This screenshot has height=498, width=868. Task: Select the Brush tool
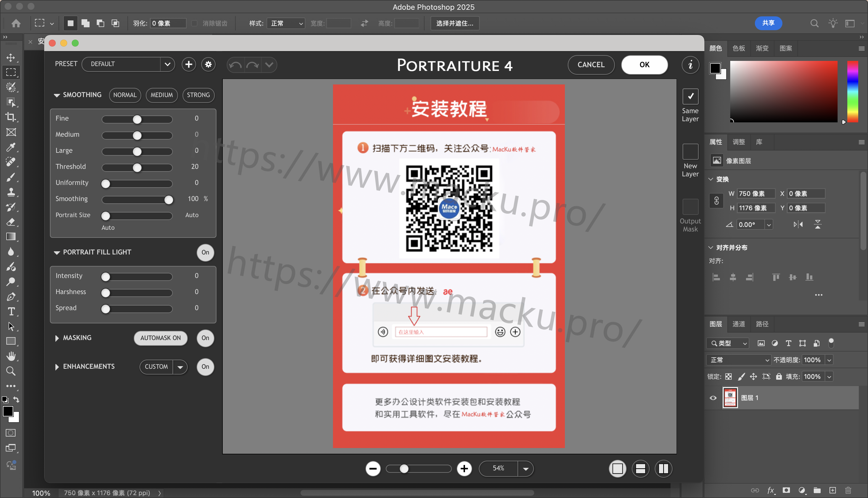click(11, 177)
